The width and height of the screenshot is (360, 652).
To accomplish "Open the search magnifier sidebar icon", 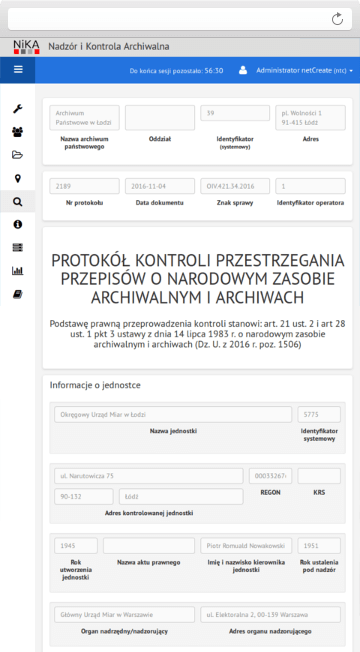I will (x=17, y=202).
